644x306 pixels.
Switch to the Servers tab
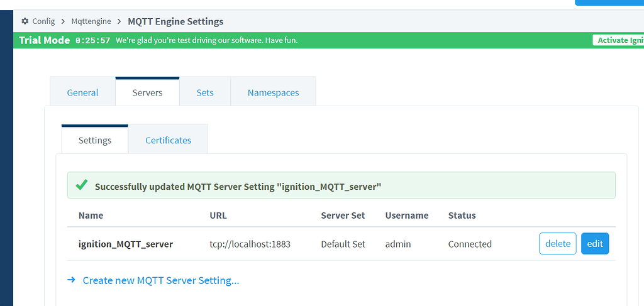(147, 92)
